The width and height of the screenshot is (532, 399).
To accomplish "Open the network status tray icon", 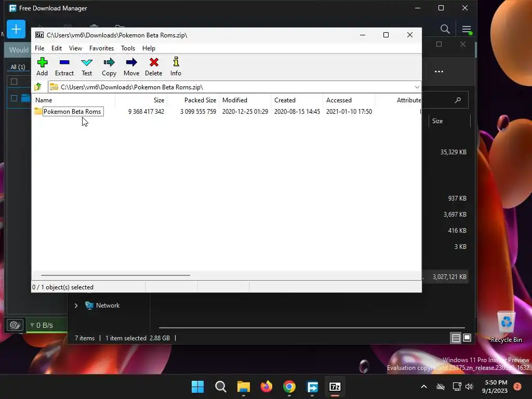I will tap(457, 387).
